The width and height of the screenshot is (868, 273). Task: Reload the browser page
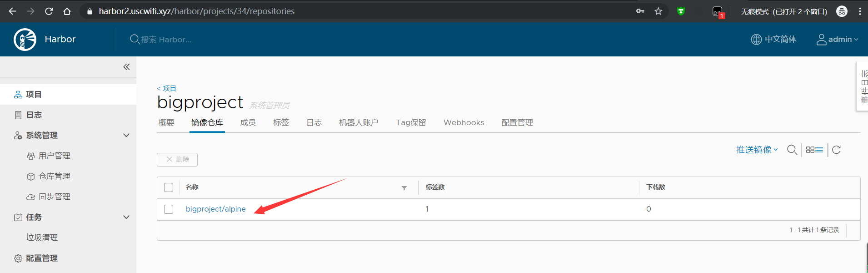[49, 11]
